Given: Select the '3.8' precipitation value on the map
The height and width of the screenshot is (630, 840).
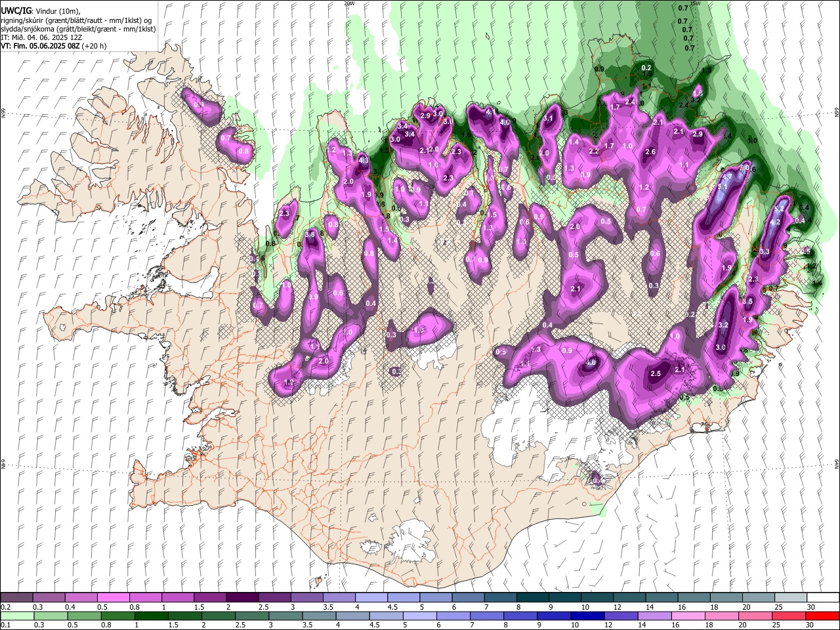Looking at the screenshot, I should [x=310, y=234].
